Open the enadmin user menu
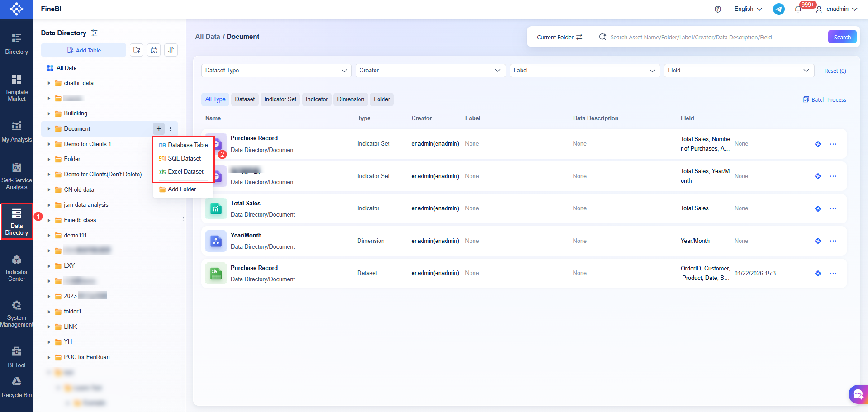The image size is (868, 412). click(x=837, y=9)
